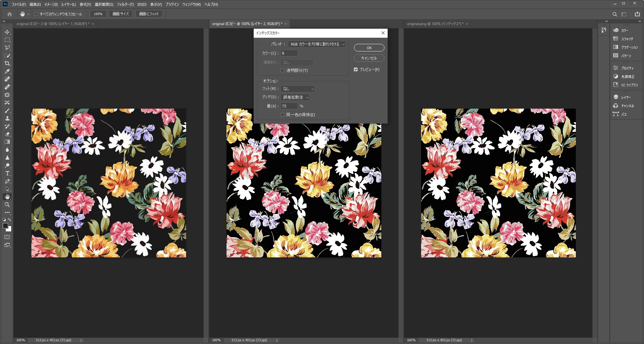Click the search magnifier icon

614,14
